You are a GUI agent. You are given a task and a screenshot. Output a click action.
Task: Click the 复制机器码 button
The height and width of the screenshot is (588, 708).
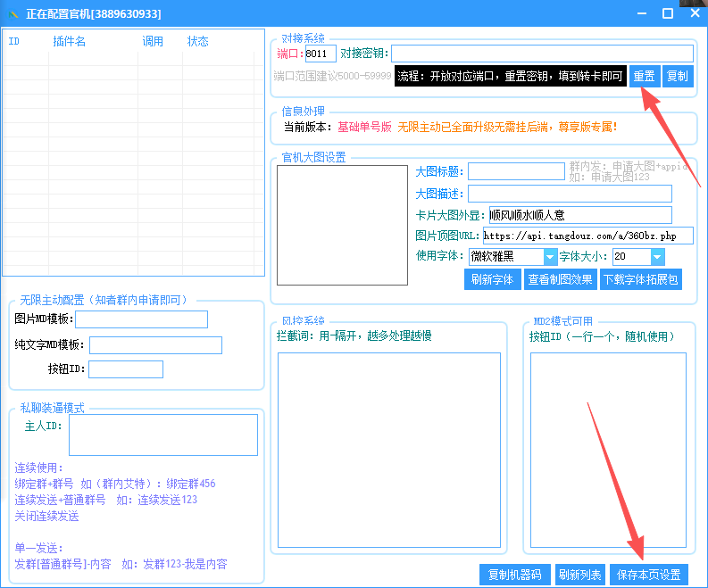(x=514, y=575)
